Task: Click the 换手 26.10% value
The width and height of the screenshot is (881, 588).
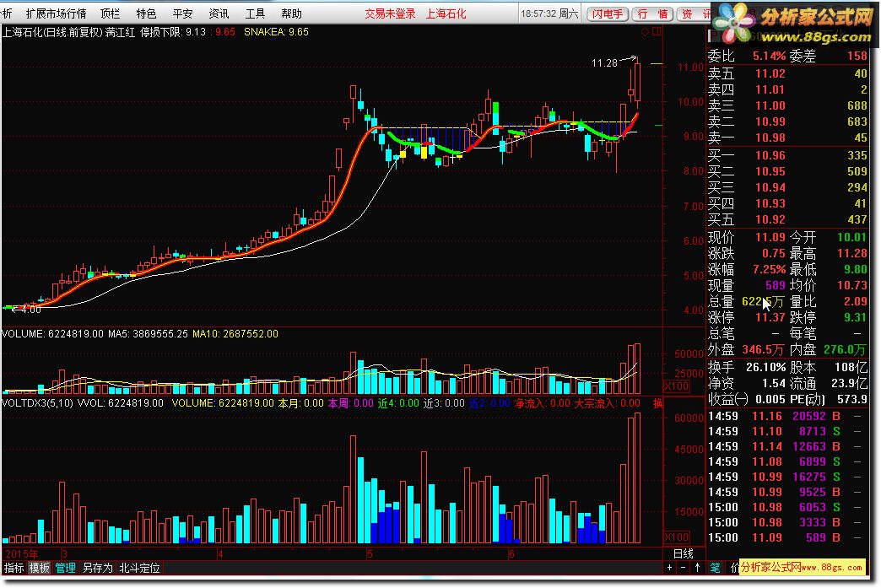Action: point(766,367)
